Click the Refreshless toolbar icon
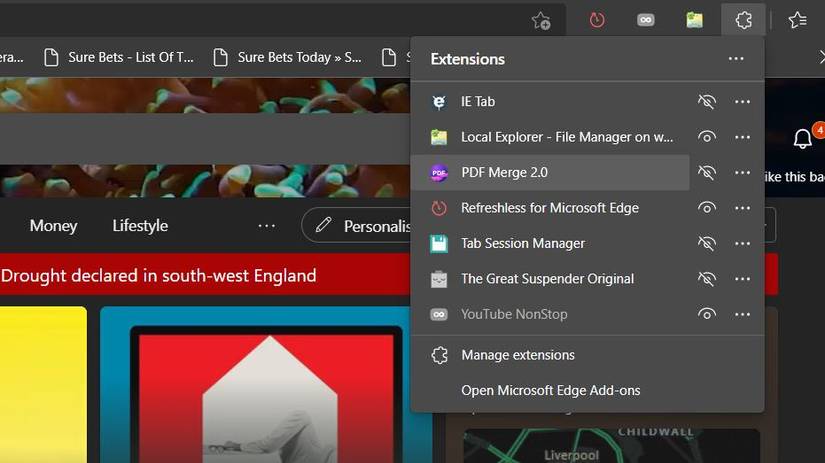Viewport: 825px width, 463px height. [x=597, y=21]
